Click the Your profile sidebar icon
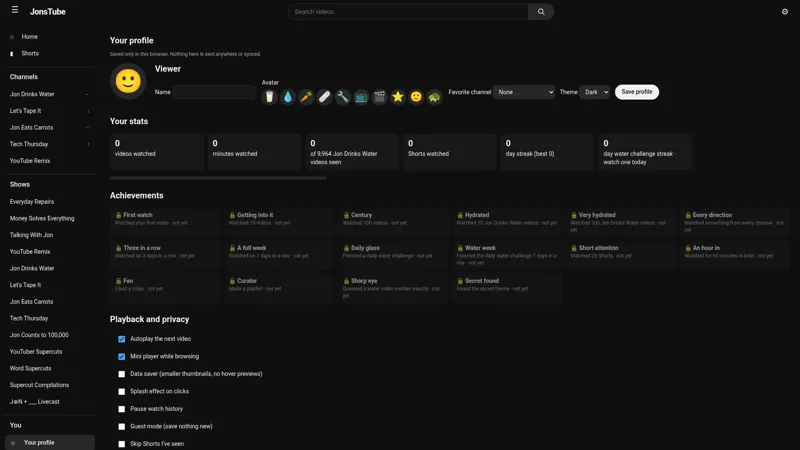 [13, 443]
